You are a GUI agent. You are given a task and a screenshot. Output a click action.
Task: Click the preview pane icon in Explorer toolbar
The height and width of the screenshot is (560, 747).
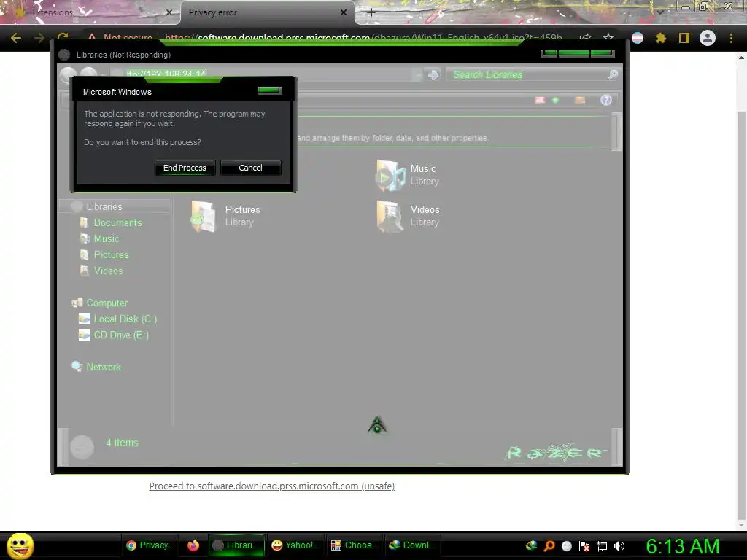point(580,100)
